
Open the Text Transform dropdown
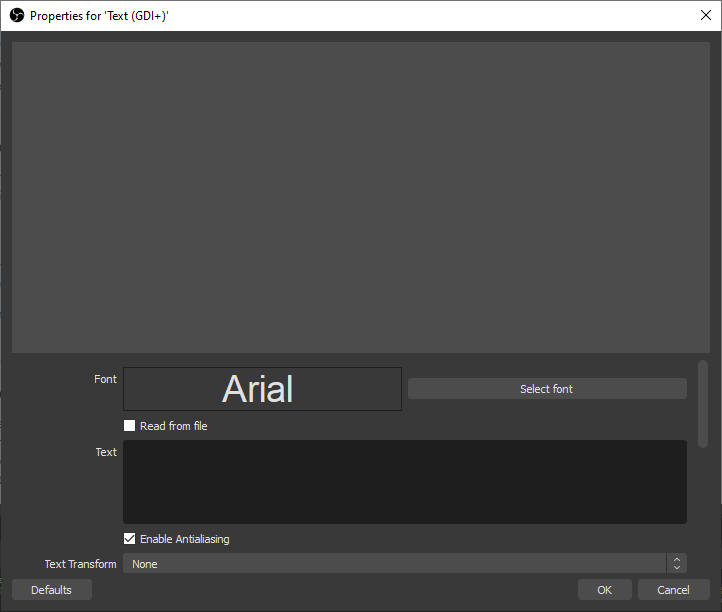(x=405, y=563)
